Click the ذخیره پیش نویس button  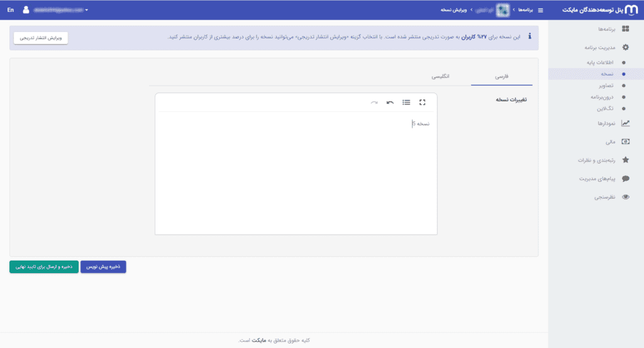[103, 267]
